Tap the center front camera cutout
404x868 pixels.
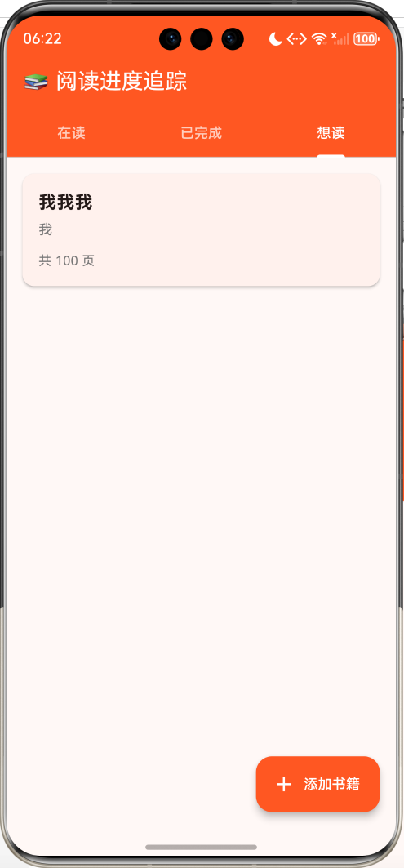pyautogui.click(x=202, y=39)
